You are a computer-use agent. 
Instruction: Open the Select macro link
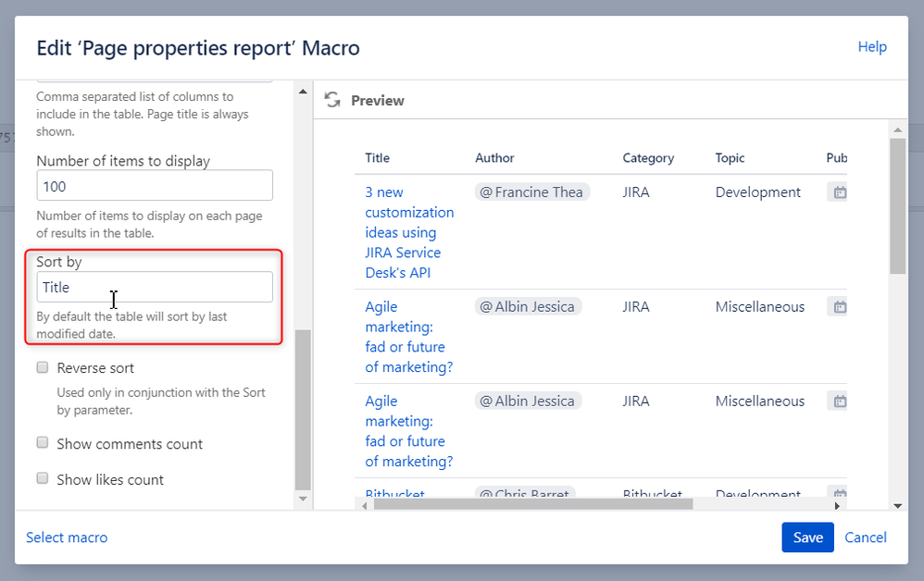(x=67, y=538)
